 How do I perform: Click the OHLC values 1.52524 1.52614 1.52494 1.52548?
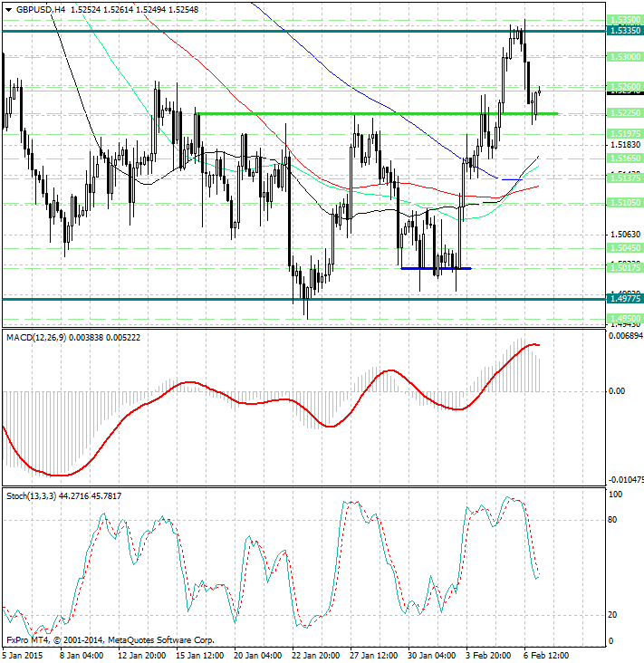(x=134, y=10)
